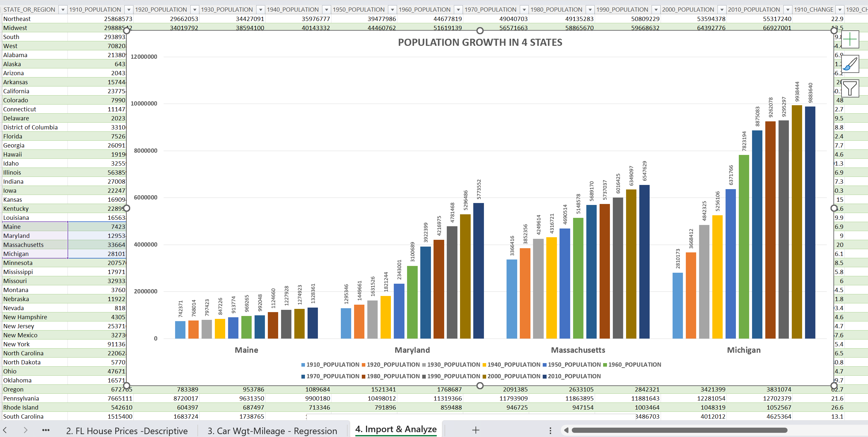Switch to Car Wgt-Mileage Regression tab

[x=272, y=431]
